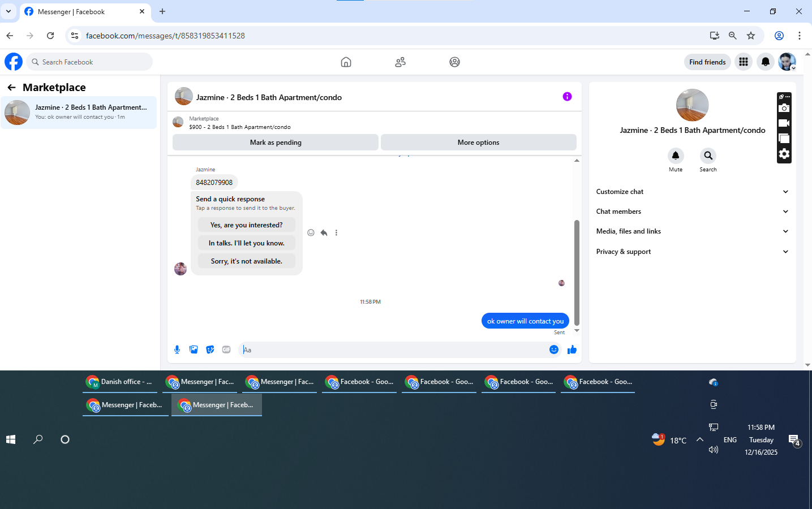812x509 pixels.
Task: Send quick response "Sorry, it's not available."
Action: click(247, 261)
